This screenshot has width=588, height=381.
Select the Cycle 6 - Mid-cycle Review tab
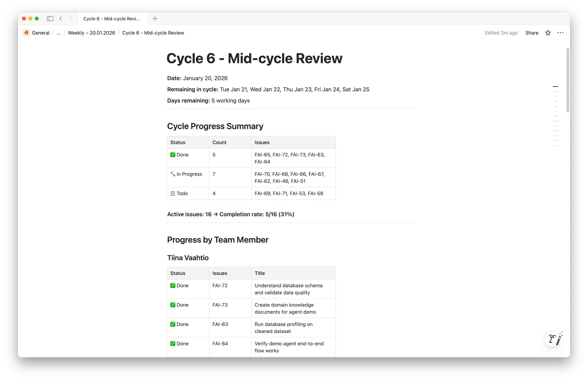(112, 19)
